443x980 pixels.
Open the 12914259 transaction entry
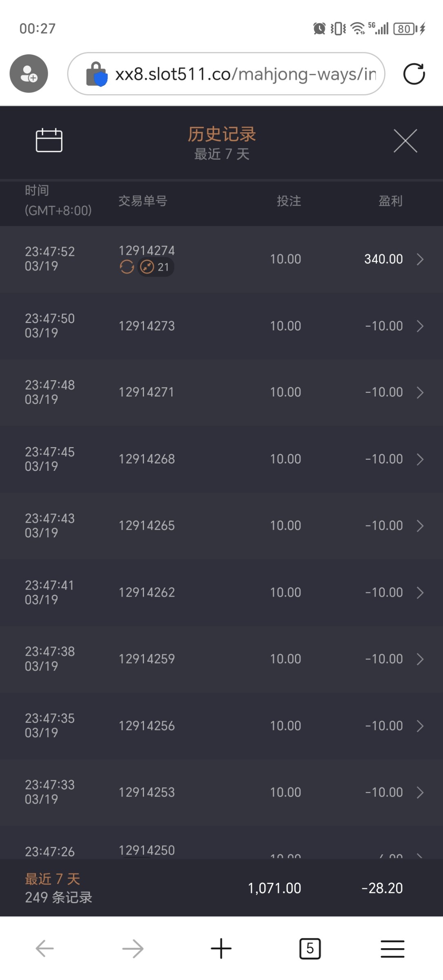pyautogui.click(x=221, y=659)
